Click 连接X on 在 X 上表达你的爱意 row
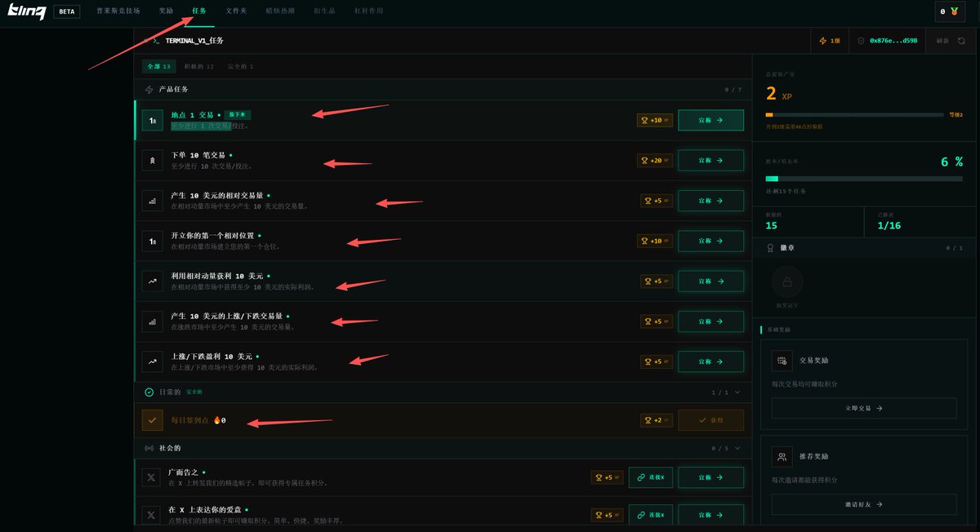The width and height of the screenshot is (980, 532). 651,515
